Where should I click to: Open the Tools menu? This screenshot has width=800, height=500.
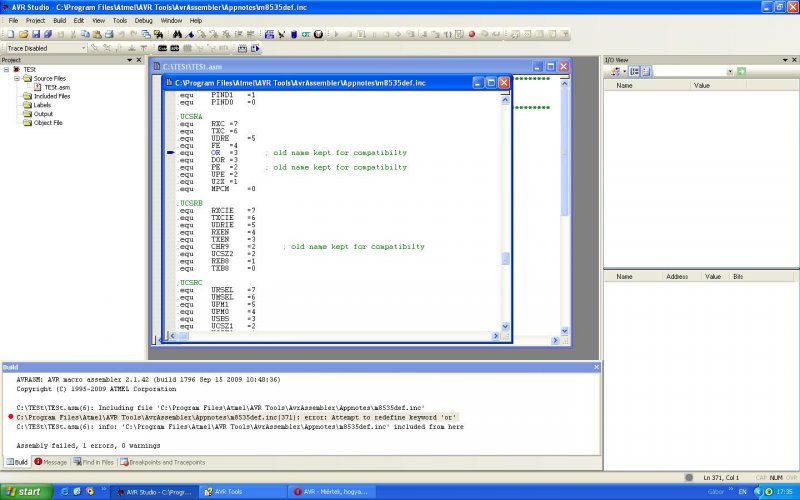120,20
